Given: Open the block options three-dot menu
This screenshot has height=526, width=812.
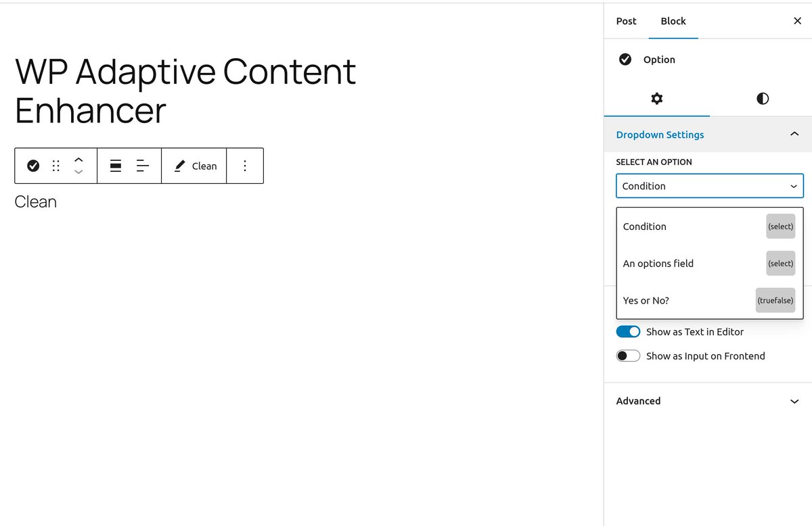Looking at the screenshot, I should tap(245, 166).
